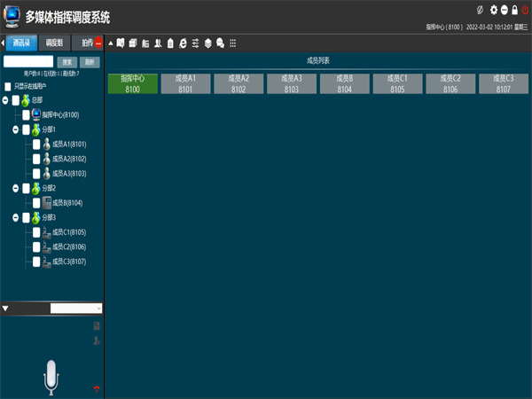Viewport: 532px width, 399px height.
Task: Click the dotted grid icon in toolbar
Action: 232,43
